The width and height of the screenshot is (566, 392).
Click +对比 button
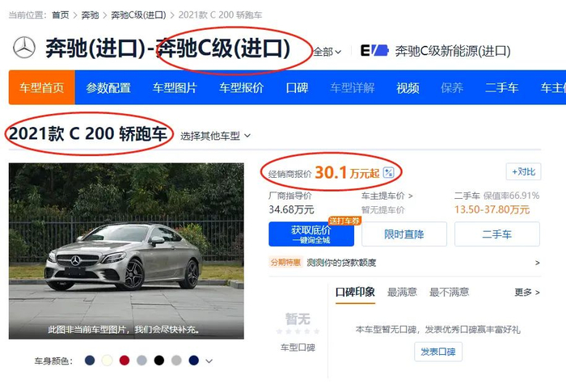(x=523, y=172)
